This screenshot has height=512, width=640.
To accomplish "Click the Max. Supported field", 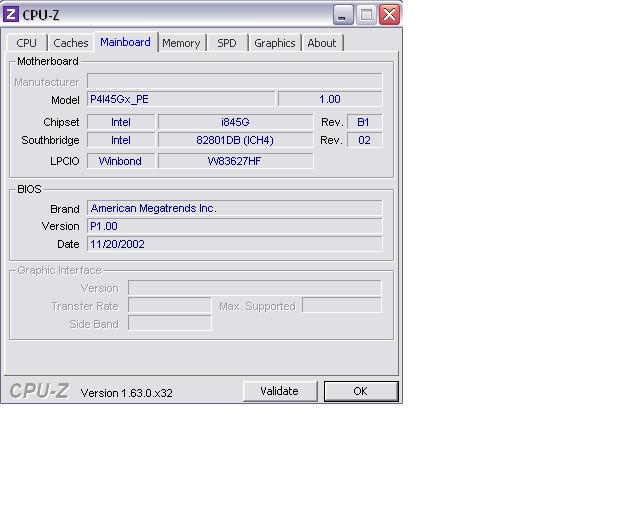I will 342,306.
